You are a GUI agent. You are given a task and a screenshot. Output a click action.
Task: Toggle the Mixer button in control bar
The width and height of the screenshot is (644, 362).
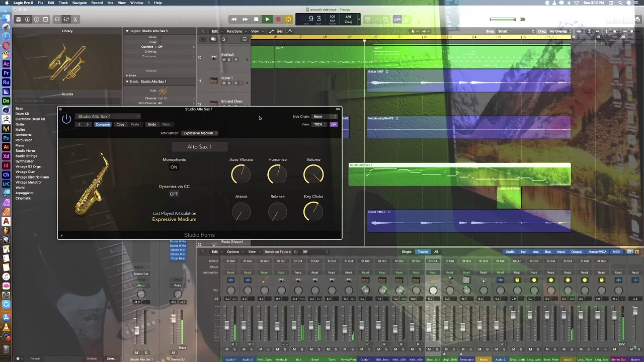point(66,20)
